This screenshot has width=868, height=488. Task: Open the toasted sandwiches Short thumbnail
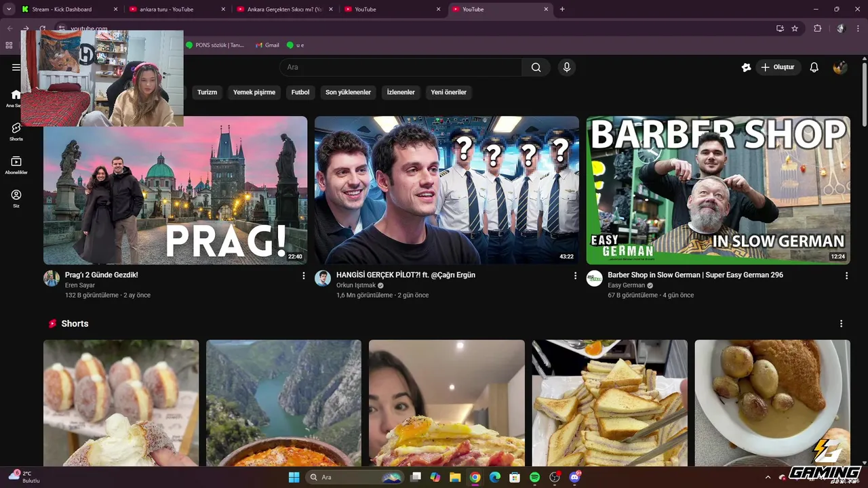coord(610,403)
